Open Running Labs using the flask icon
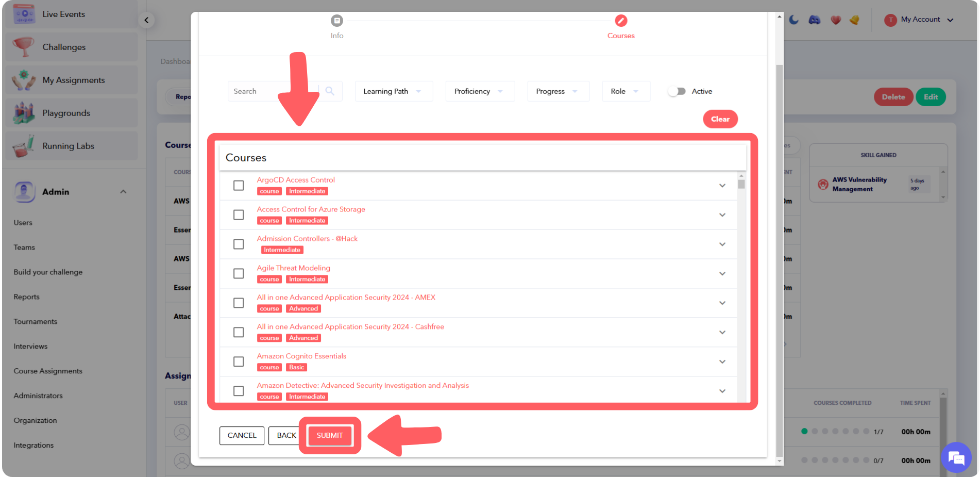This screenshot has height=477, width=980. click(x=23, y=145)
